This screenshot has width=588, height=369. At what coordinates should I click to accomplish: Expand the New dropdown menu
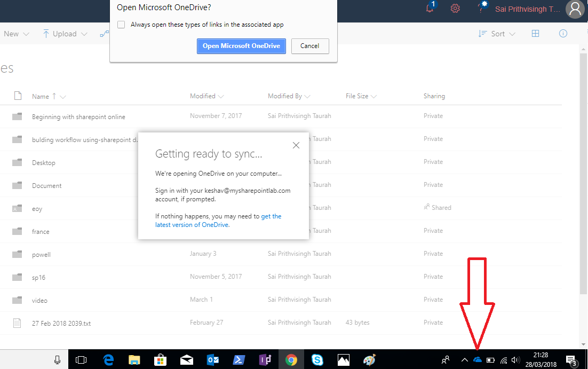tap(16, 34)
